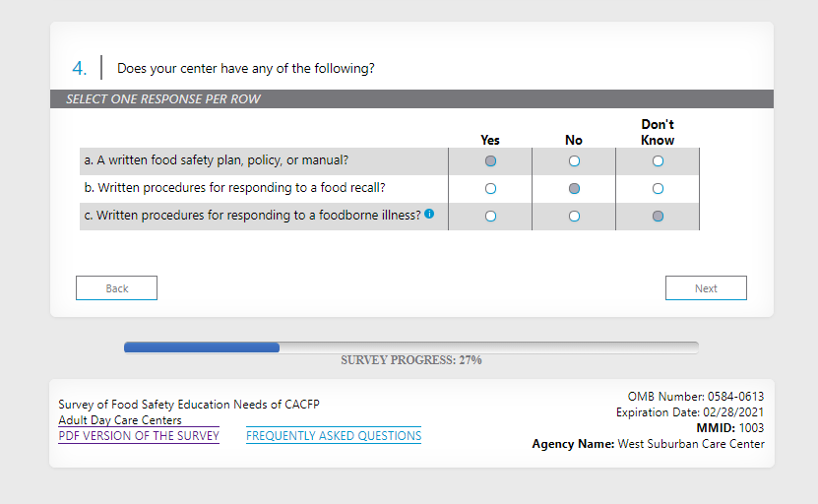Click the Select One Response Per Row header

point(163,99)
